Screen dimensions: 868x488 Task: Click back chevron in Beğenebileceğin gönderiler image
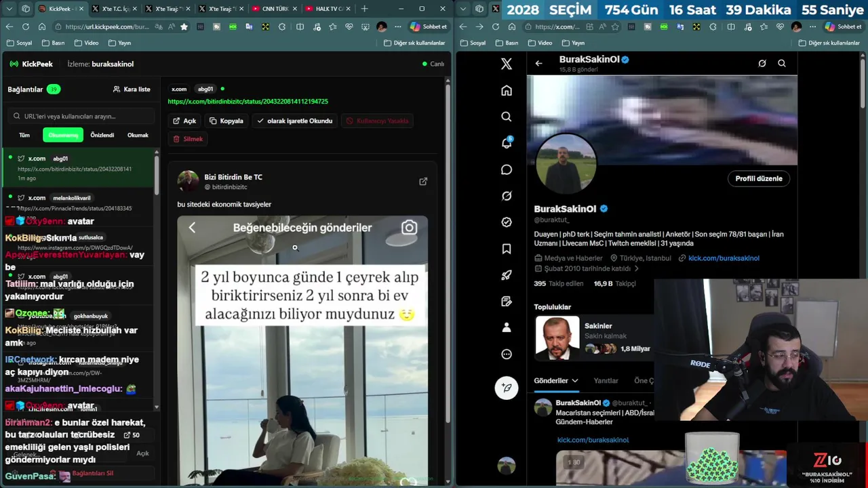click(x=192, y=228)
